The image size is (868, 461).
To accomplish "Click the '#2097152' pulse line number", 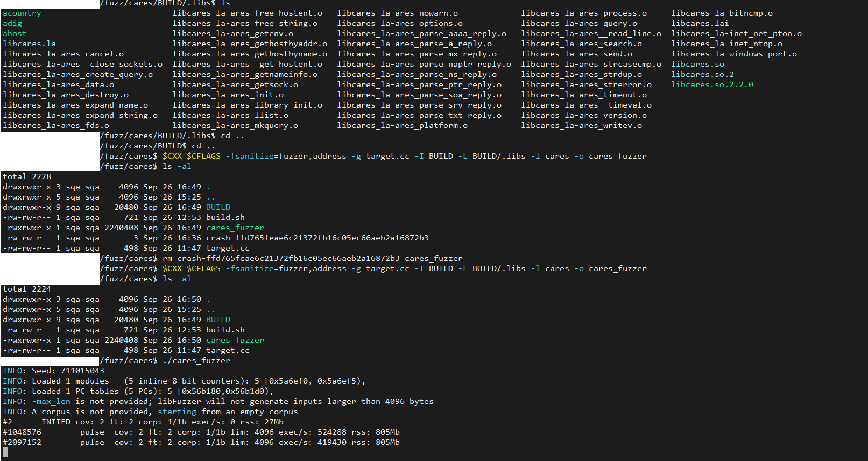I will pyautogui.click(x=22, y=442).
